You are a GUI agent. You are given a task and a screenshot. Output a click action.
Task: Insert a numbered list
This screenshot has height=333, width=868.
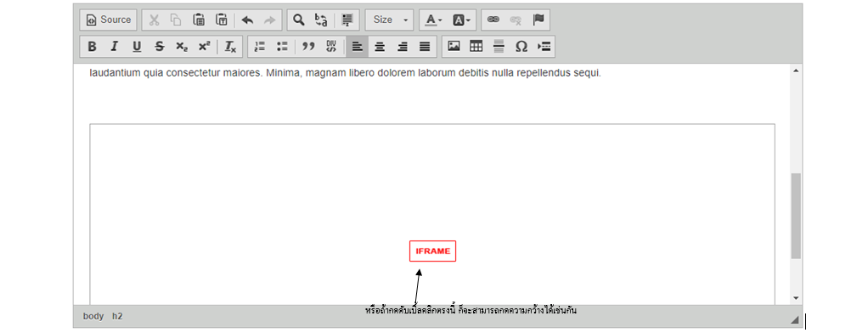pyautogui.click(x=260, y=47)
